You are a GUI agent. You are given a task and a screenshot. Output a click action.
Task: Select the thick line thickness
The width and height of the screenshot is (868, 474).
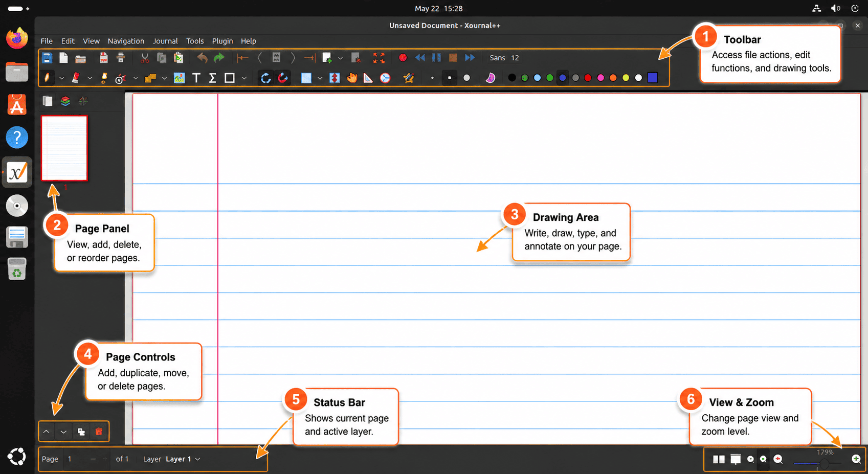point(466,78)
